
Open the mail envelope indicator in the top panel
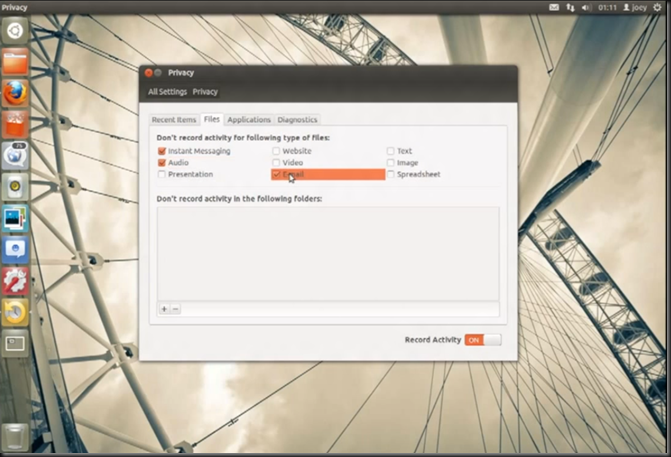click(x=554, y=7)
